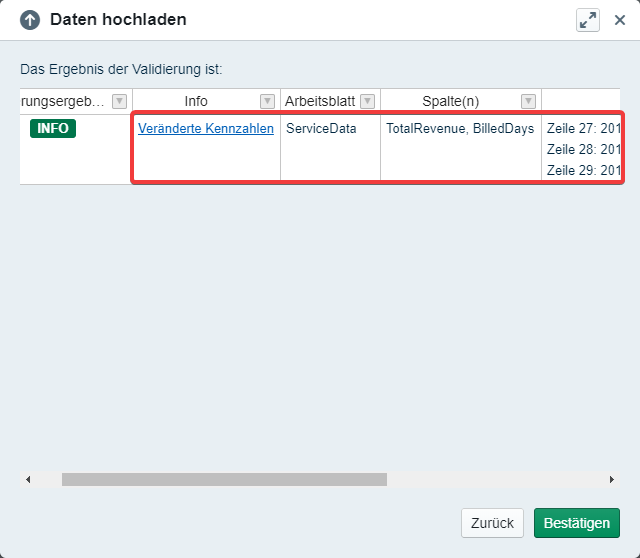Open the Spalte(n) column filter dropdown
The width and height of the screenshot is (640, 558).
(527, 101)
